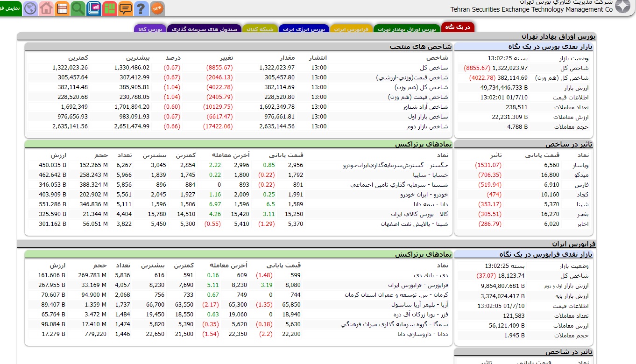Click change value (17422.06)
This screenshot has height=364, width=636.
point(218,126)
